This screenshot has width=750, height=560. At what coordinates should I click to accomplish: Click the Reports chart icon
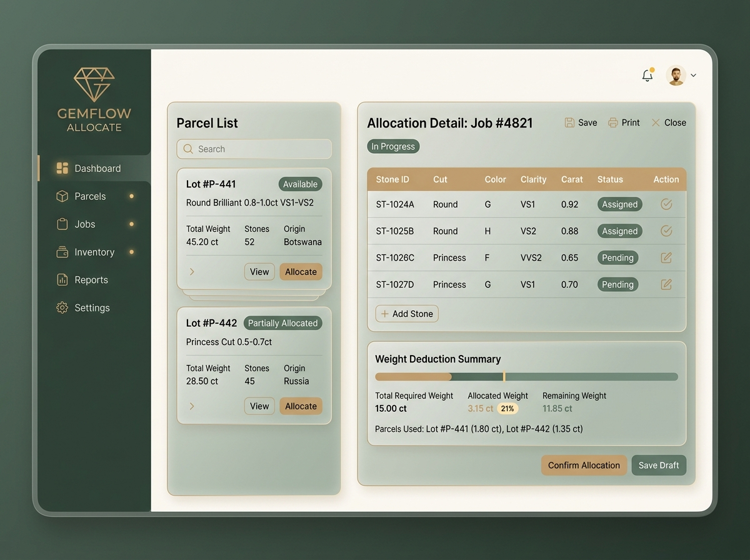click(62, 280)
